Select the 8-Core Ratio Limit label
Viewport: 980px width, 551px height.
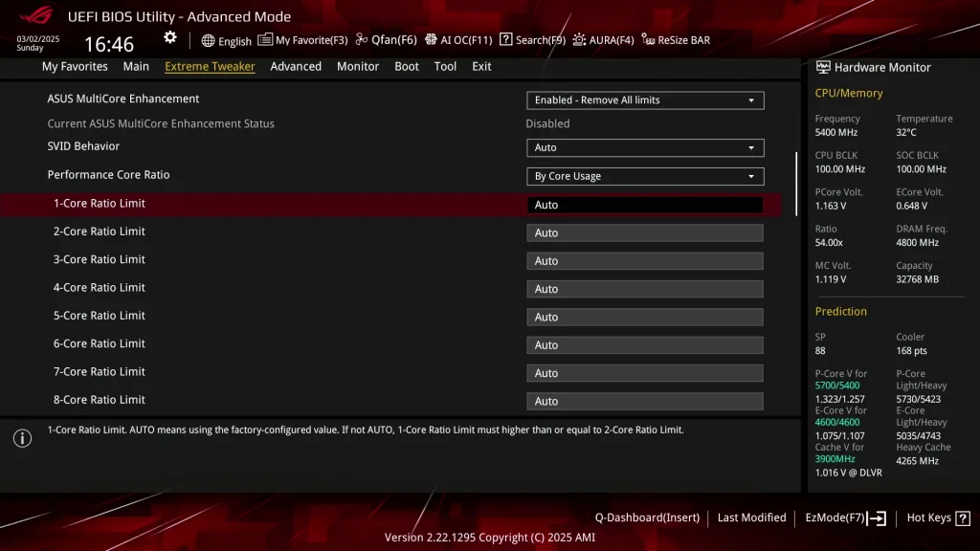click(x=99, y=399)
